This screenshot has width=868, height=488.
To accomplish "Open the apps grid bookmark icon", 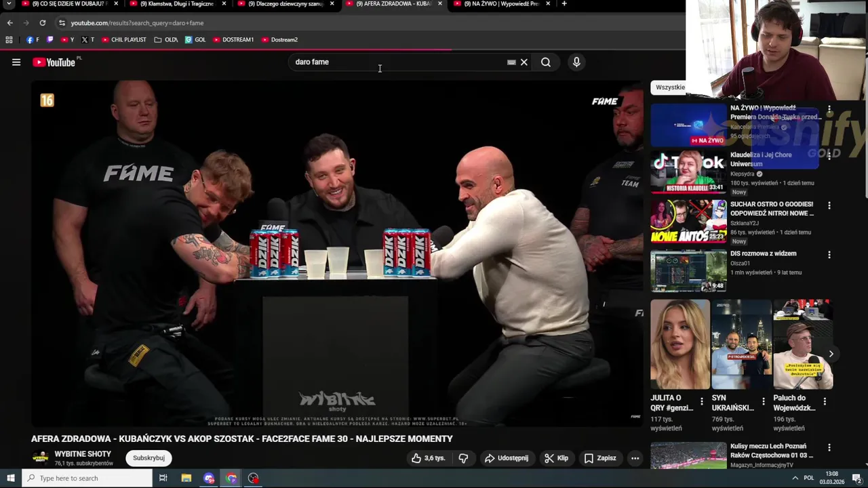I will [9, 40].
